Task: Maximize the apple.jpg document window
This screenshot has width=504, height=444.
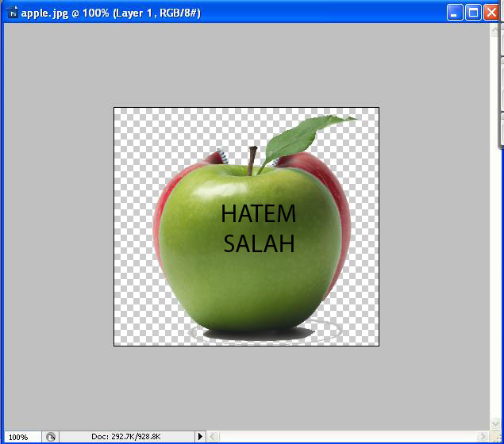Action: [473, 13]
